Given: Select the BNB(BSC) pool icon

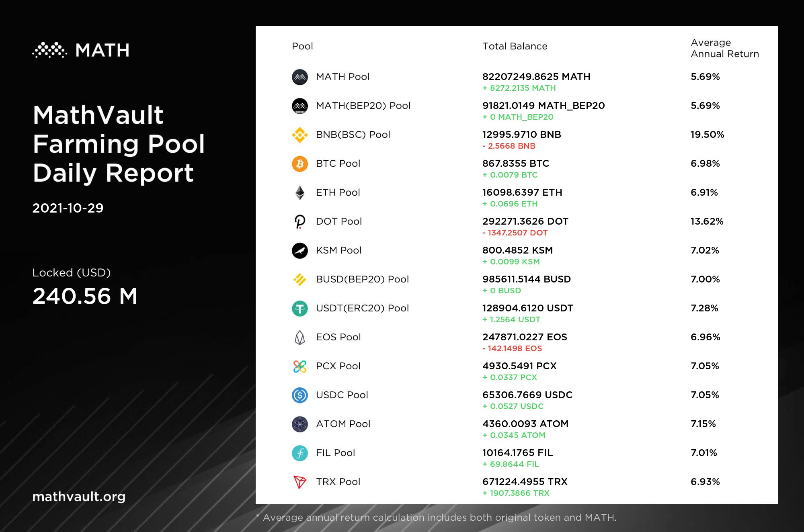Looking at the screenshot, I should click(x=299, y=135).
